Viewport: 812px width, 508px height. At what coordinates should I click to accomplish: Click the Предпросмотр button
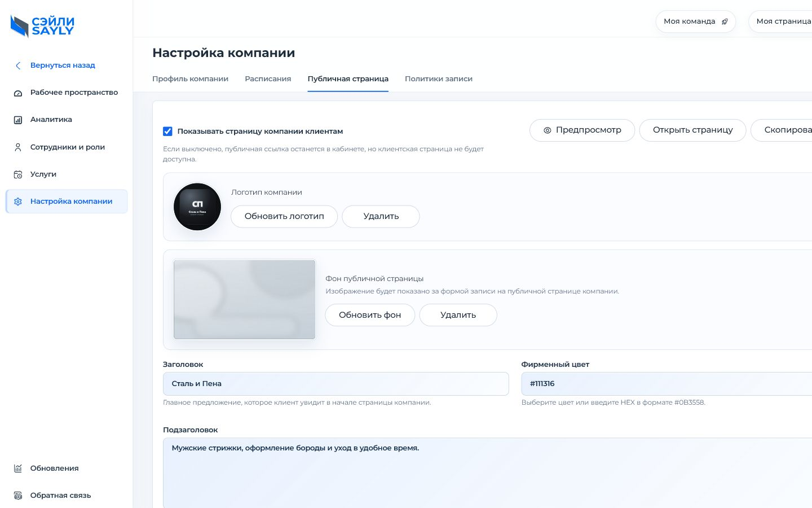(582, 130)
